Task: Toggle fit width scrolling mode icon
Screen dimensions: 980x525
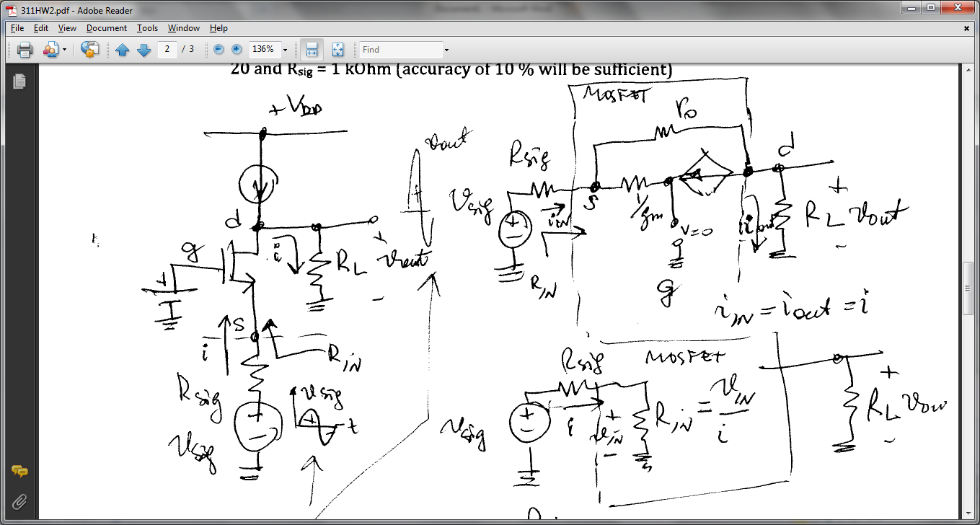Action: click(312, 50)
